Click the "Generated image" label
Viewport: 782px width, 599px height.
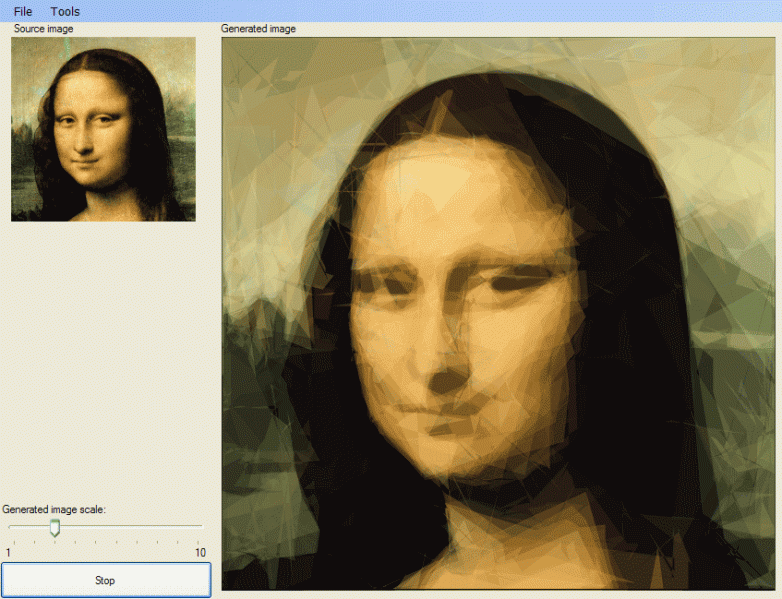point(258,29)
